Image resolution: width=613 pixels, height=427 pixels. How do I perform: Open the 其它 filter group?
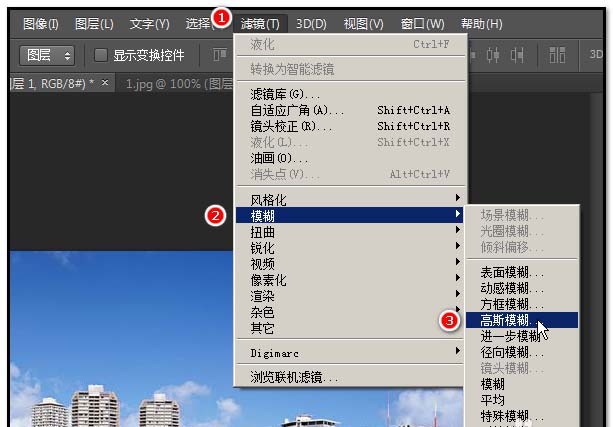(x=350, y=328)
